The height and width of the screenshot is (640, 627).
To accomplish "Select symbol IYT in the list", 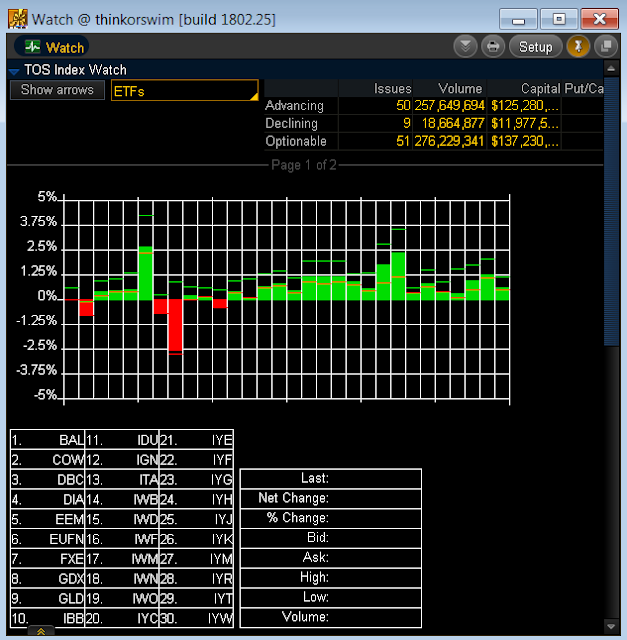I will [196, 598].
